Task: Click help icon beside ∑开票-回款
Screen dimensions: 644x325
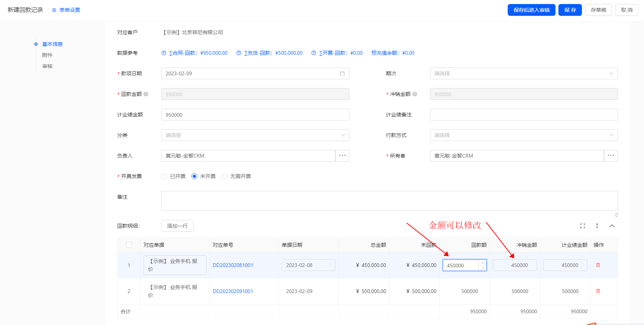Action: (314, 53)
